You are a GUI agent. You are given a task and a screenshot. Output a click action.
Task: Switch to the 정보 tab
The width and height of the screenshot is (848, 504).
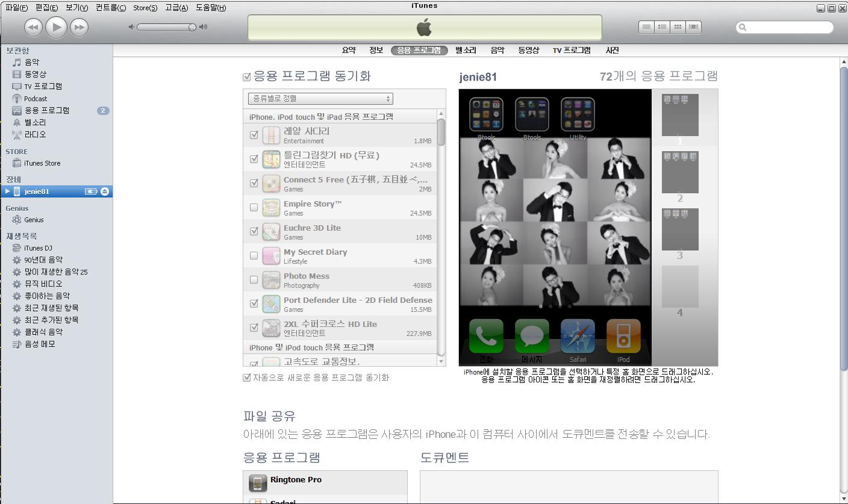(x=376, y=51)
